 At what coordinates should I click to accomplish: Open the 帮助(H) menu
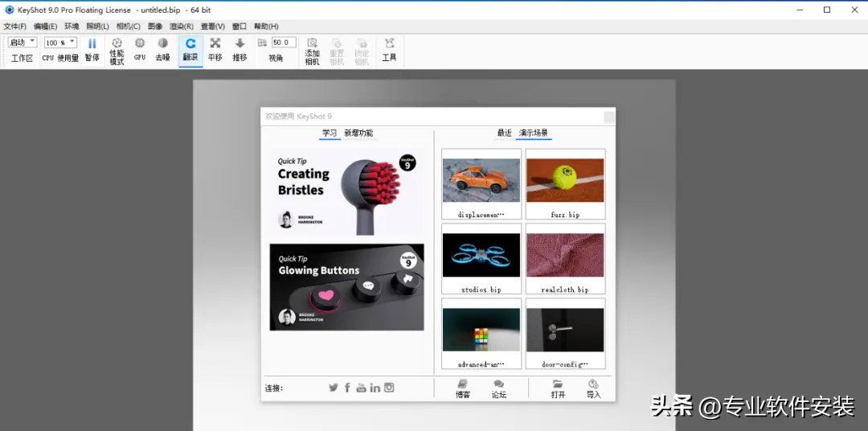pos(266,27)
